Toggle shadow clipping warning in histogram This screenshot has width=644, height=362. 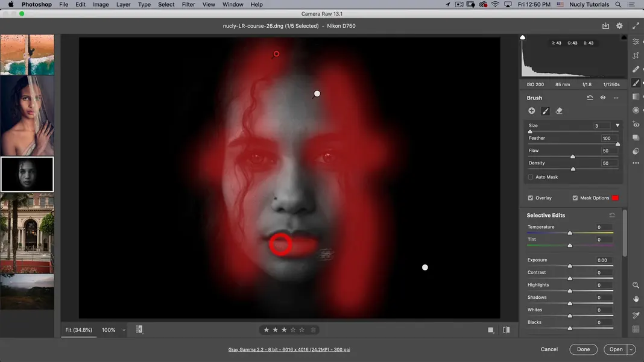pos(522,37)
